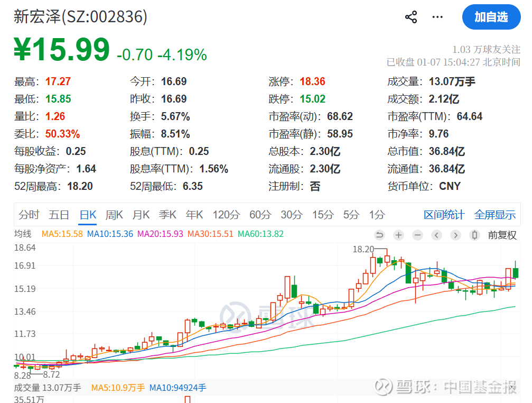This screenshot has height=403, width=532.
Task: Click the latest green candlestick on chart
Action: (x=516, y=272)
